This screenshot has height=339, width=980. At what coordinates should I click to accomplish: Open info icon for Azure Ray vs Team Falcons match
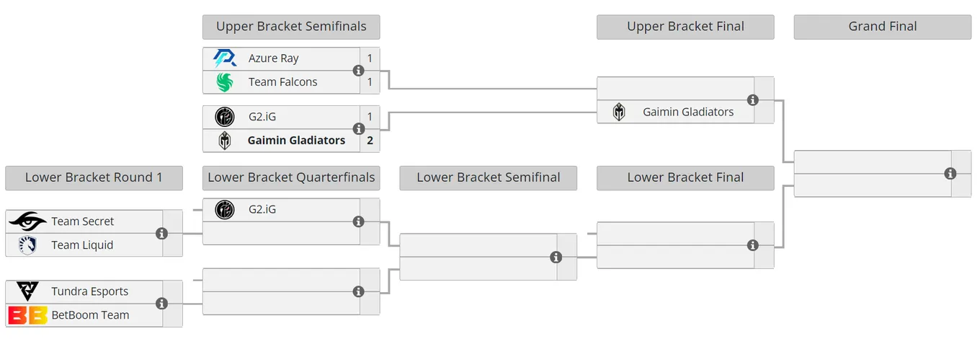[358, 71]
